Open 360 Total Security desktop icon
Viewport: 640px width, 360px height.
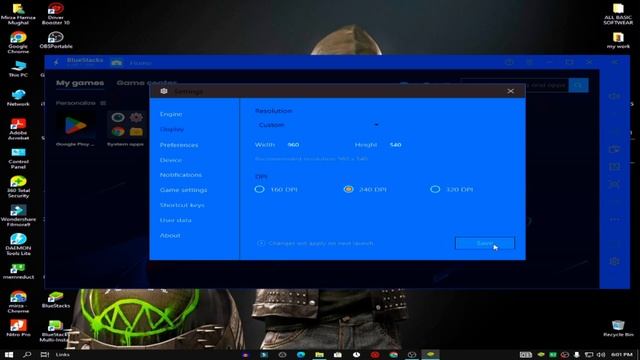coord(18,187)
